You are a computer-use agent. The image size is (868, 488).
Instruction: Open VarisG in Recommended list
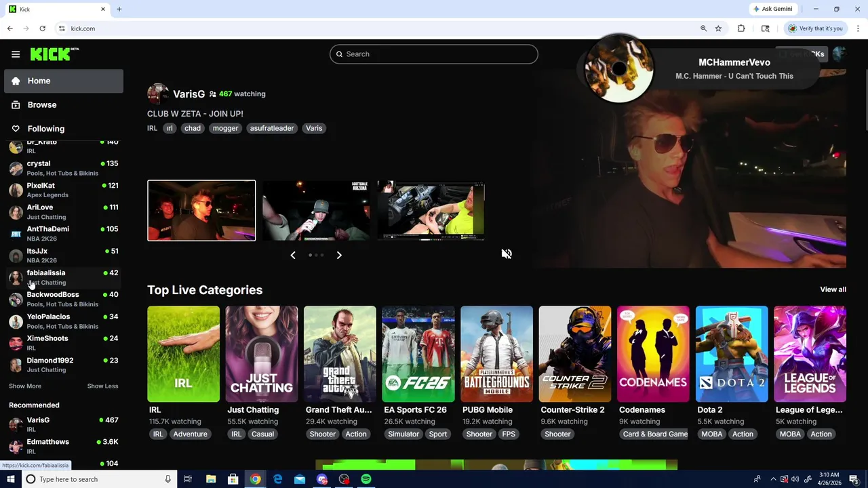64,424
